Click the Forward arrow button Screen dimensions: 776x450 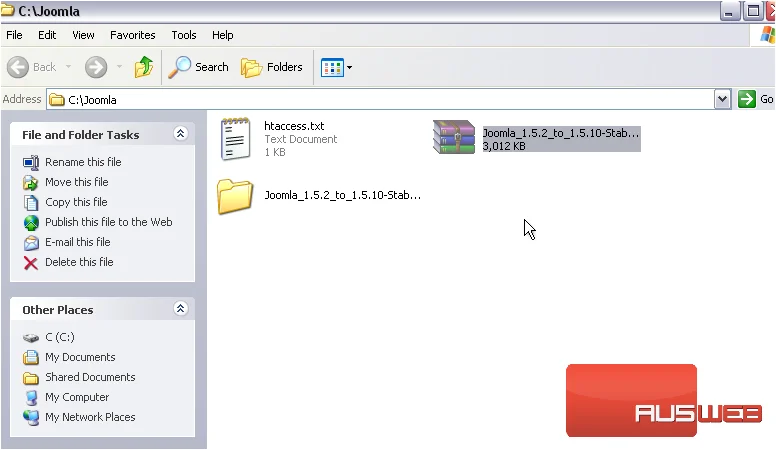coord(96,67)
